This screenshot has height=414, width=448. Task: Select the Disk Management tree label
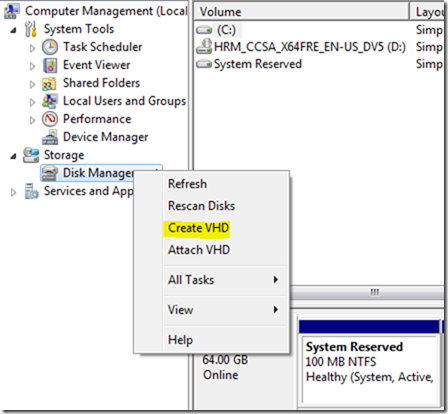pos(98,173)
